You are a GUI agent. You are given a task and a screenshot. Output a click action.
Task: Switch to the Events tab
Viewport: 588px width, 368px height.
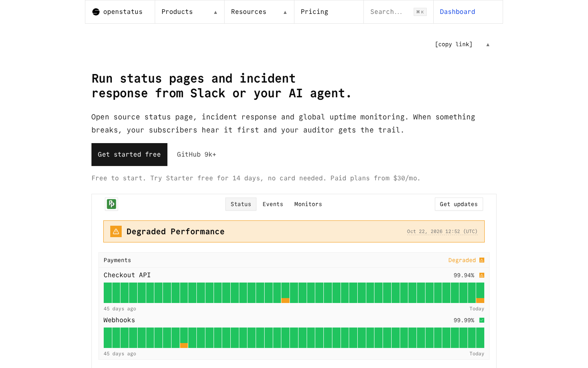(273, 204)
